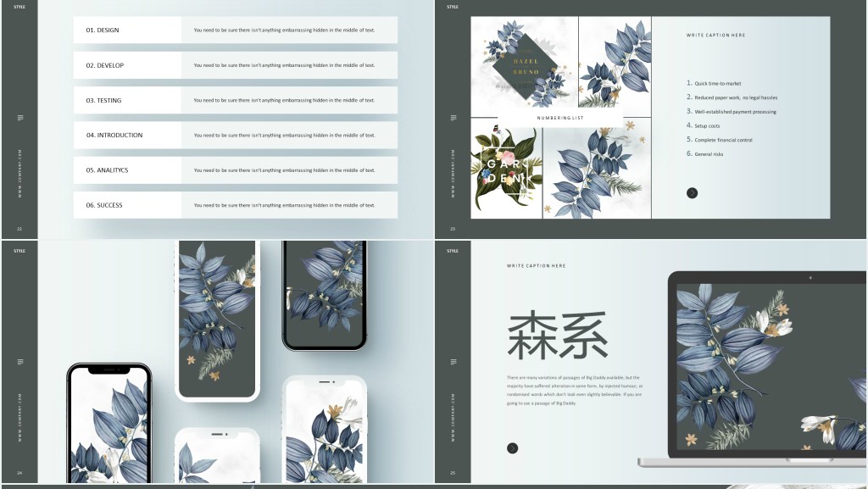
Task: Select list item "Well-established payment processing"
Action: 732,111
